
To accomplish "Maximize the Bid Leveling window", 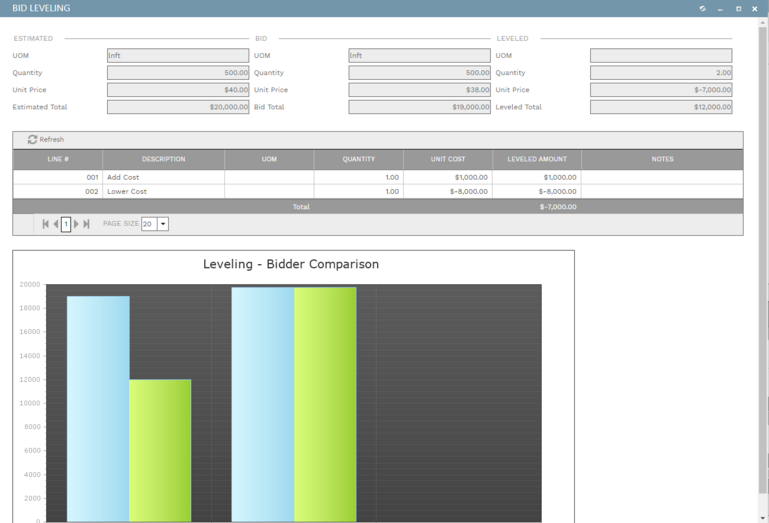I will [738, 8].
